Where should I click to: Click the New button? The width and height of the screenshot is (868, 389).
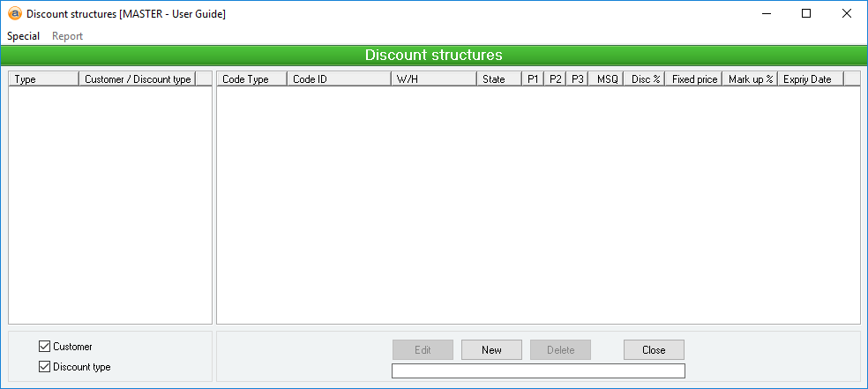491,350
